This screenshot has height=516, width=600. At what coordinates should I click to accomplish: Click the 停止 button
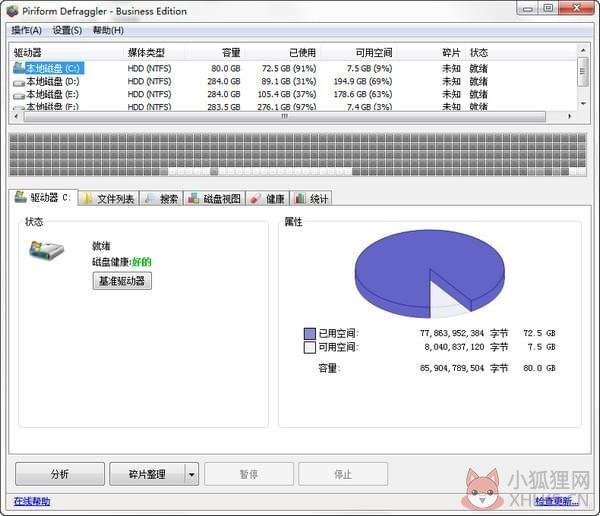tap(343, 474)
